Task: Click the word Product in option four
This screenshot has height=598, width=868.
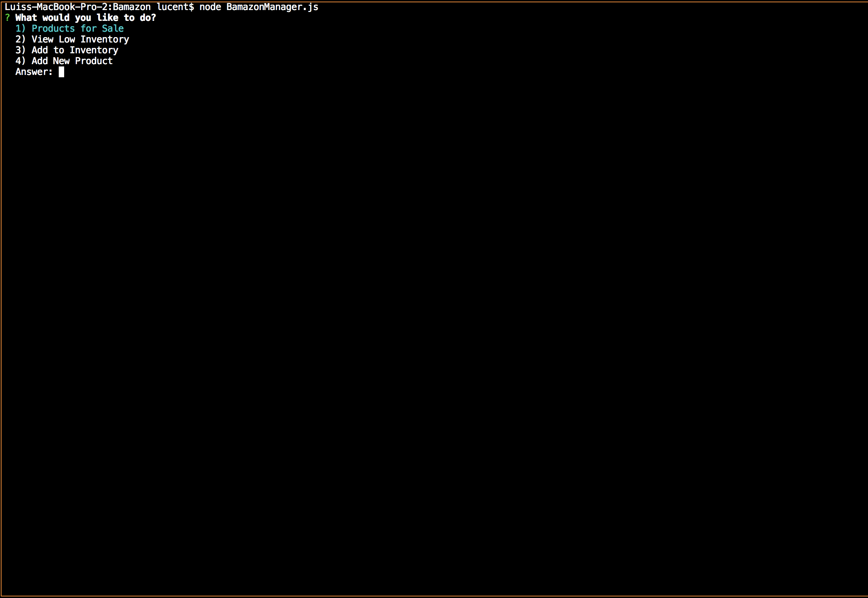Action: pyautogui.click(x=94, y=61)
